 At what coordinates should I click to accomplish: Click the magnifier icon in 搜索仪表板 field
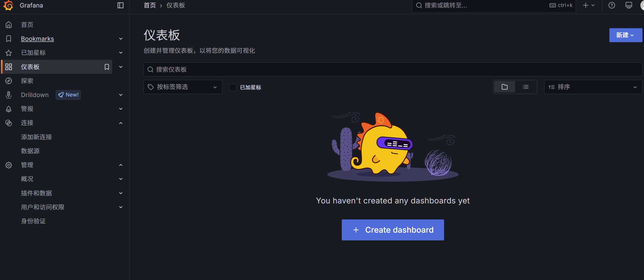pos(150,69)
